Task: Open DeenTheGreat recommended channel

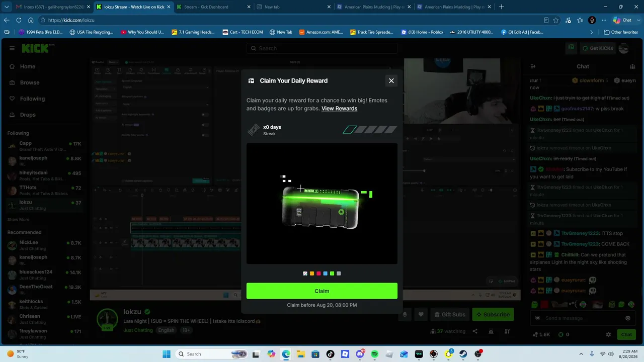Action: (x=44, y=289)
